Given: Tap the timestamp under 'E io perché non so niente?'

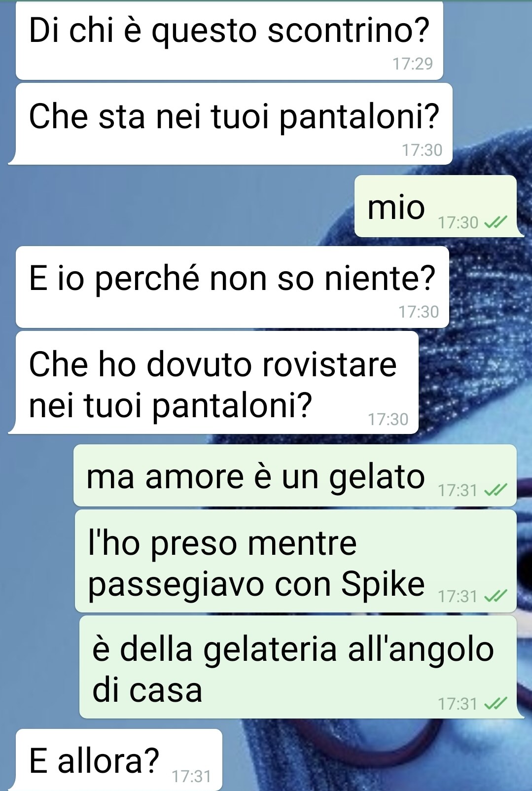Looking at the screenshot, I should tap(419, 312).
